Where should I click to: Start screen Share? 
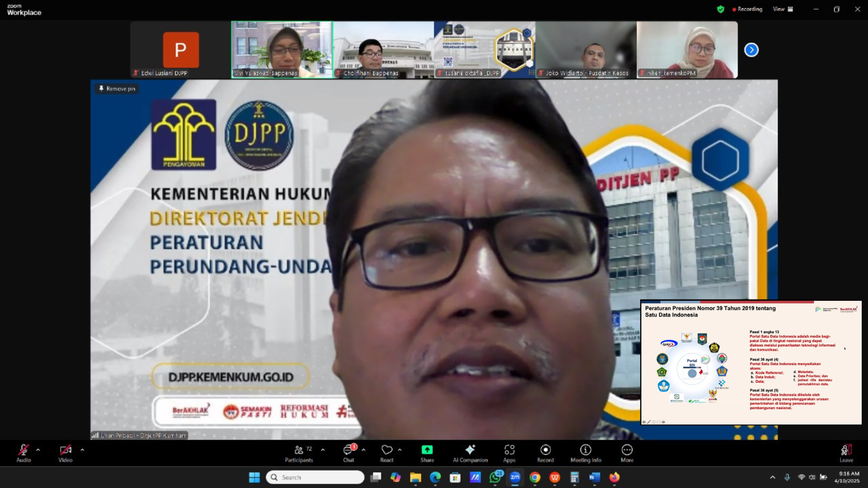(427, 453)
